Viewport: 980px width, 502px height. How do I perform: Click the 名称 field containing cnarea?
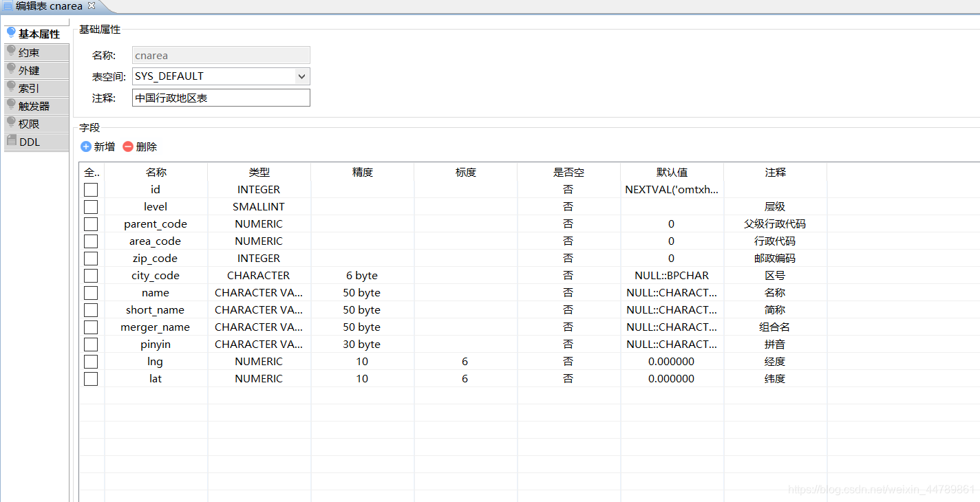221,56
